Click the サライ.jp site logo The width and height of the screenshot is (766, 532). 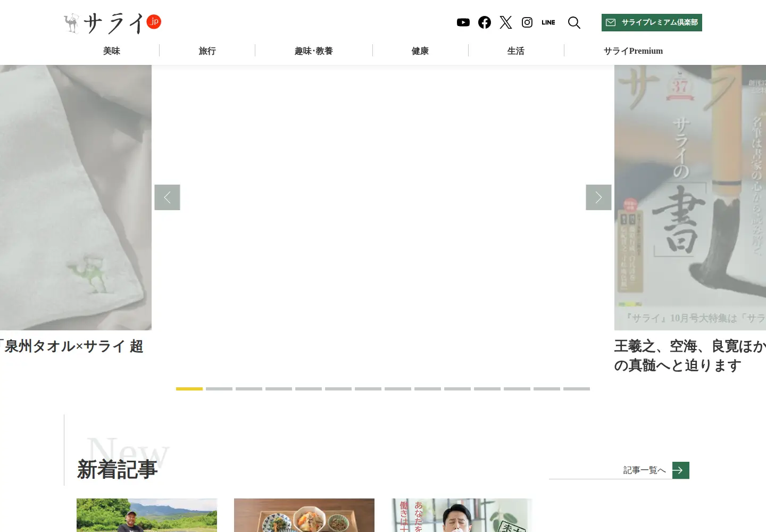click(x=112, y=23)
